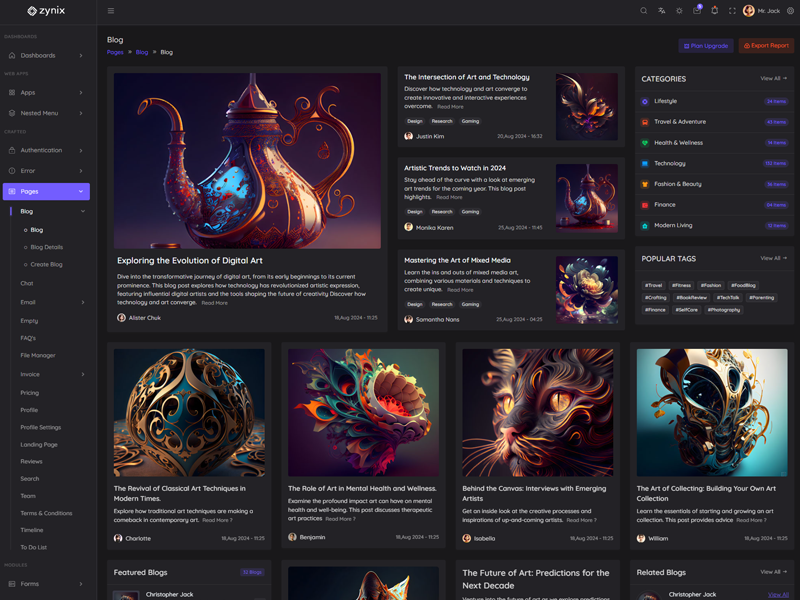Viewport: 800px width, 600px height.
Task: Expand the Authentication sidebar section
Action: pyautogui.click(x=45, y=150)
